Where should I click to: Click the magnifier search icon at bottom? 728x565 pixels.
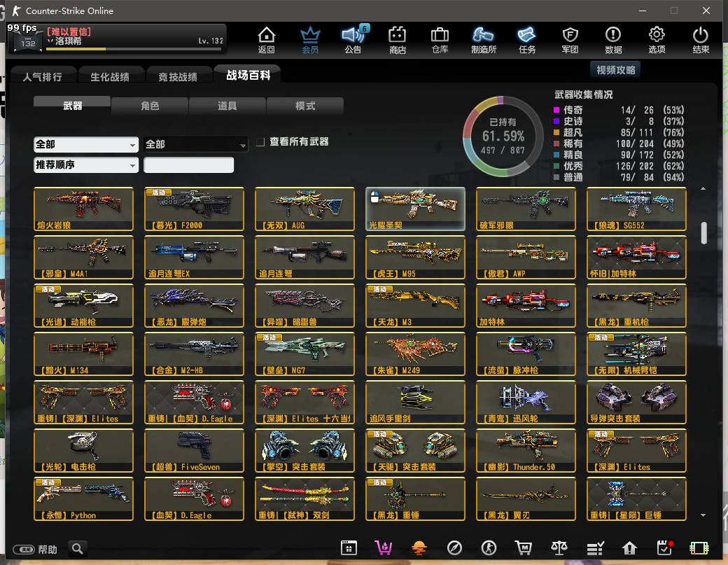78,549
